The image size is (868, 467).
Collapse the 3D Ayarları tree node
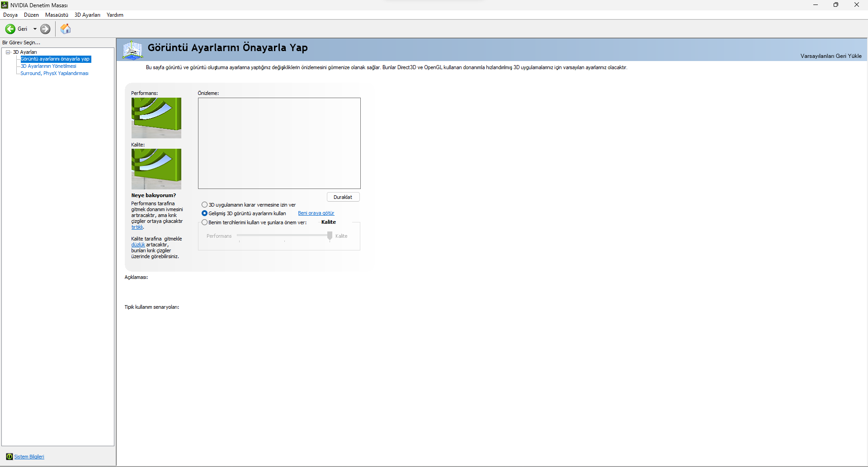click(8, 52)
